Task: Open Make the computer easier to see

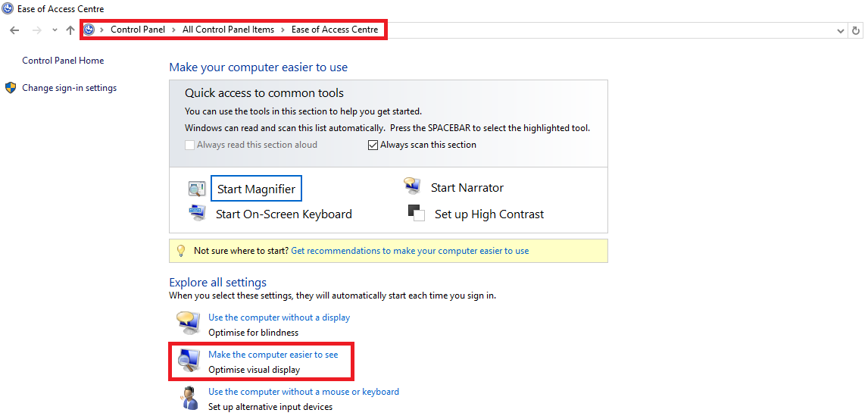Action: (x=273, y=355)
